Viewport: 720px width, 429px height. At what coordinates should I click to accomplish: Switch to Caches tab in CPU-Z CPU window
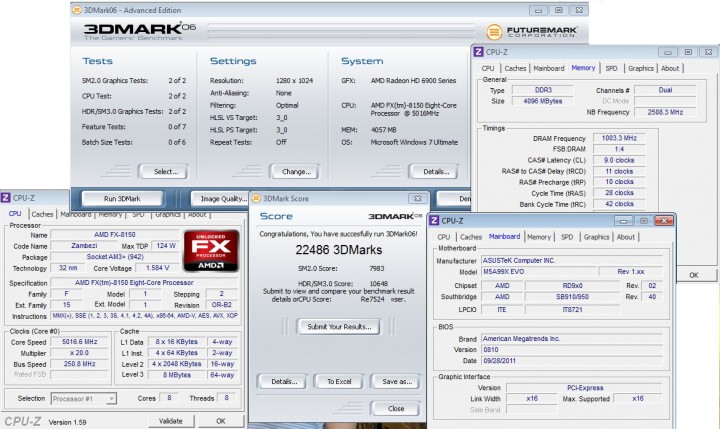tap(42, 214)
